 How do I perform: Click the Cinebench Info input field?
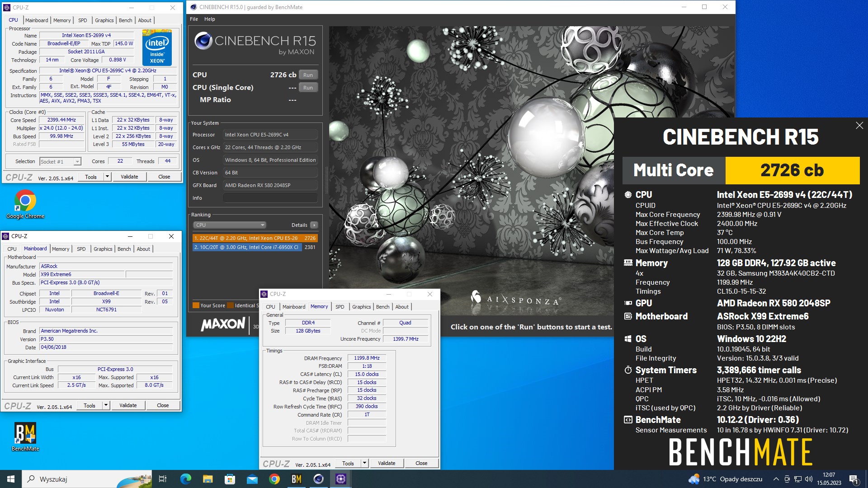270,198
